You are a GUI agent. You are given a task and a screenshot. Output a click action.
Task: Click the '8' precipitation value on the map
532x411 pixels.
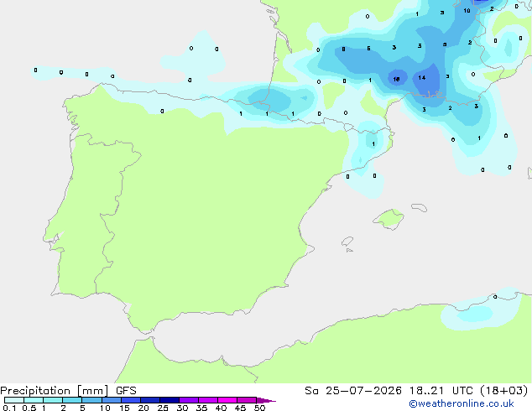pos(343,49)
